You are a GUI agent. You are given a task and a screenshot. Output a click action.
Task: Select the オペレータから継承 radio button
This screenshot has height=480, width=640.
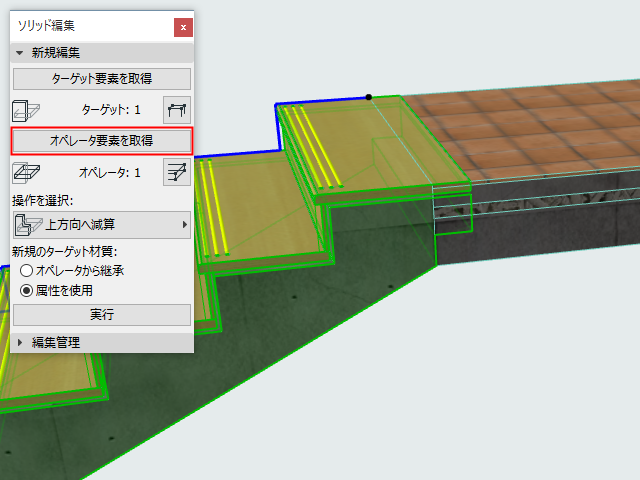26,271
